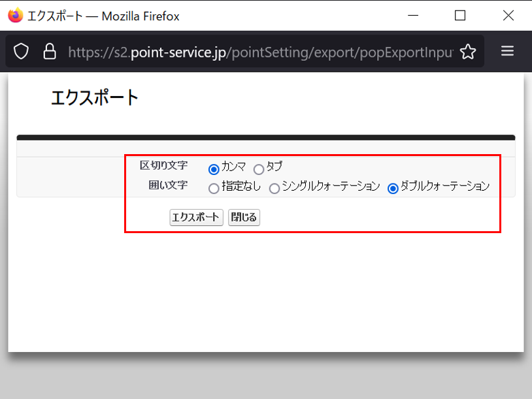Click the tracking protection shield icon

21,52
